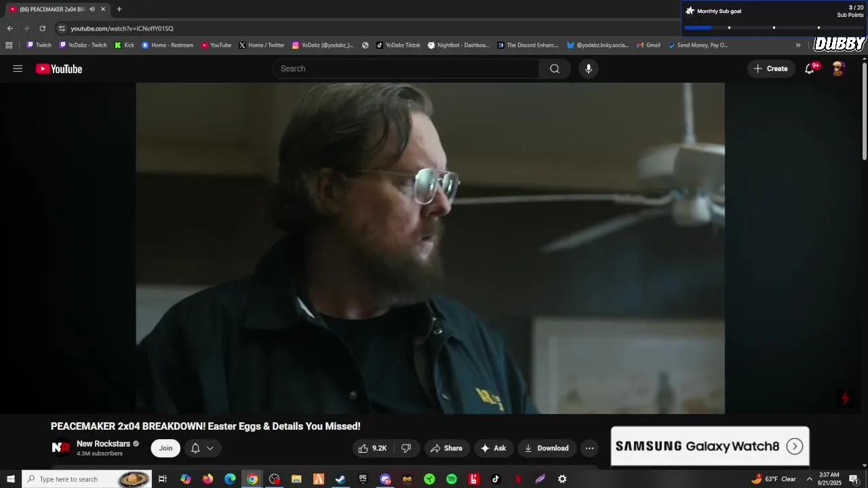Start voice search with the microphone icon
The image size is (868, 488).
coord(589,68)
